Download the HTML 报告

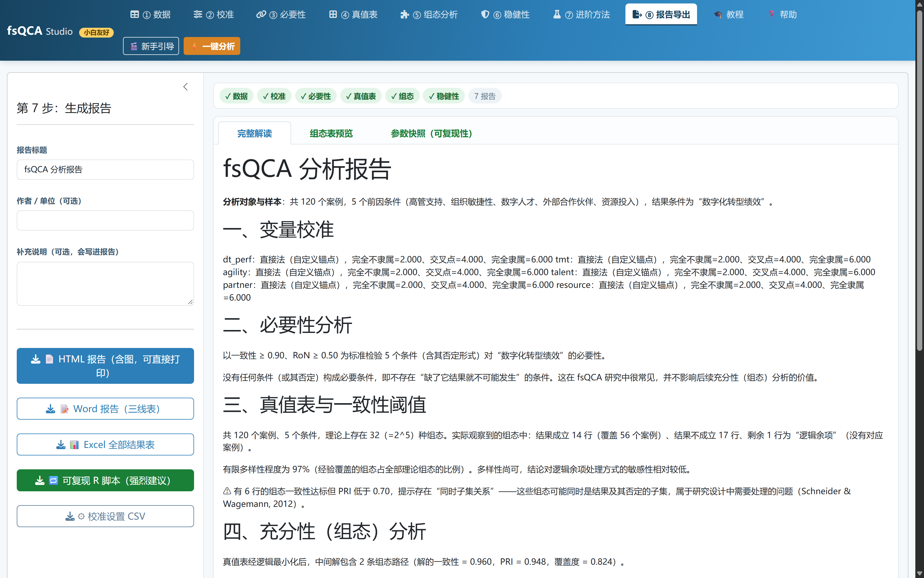click(x=105, y=366)
